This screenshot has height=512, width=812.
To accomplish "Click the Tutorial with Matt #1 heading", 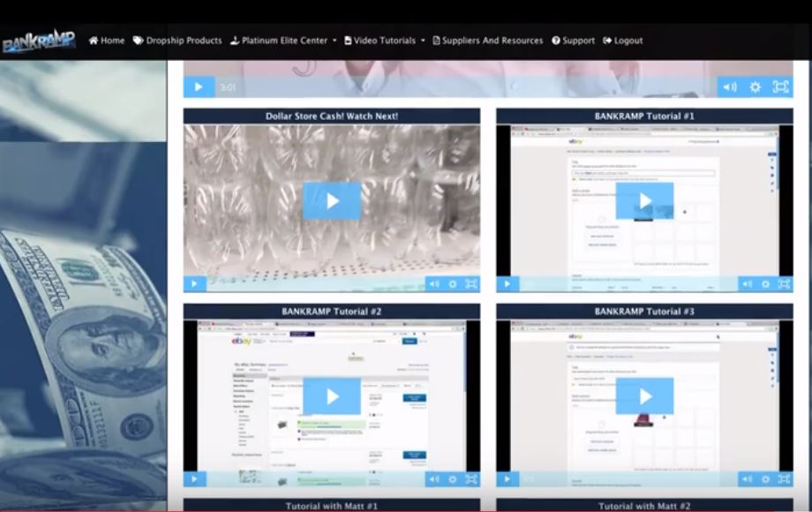I will [x=332, y=506].
